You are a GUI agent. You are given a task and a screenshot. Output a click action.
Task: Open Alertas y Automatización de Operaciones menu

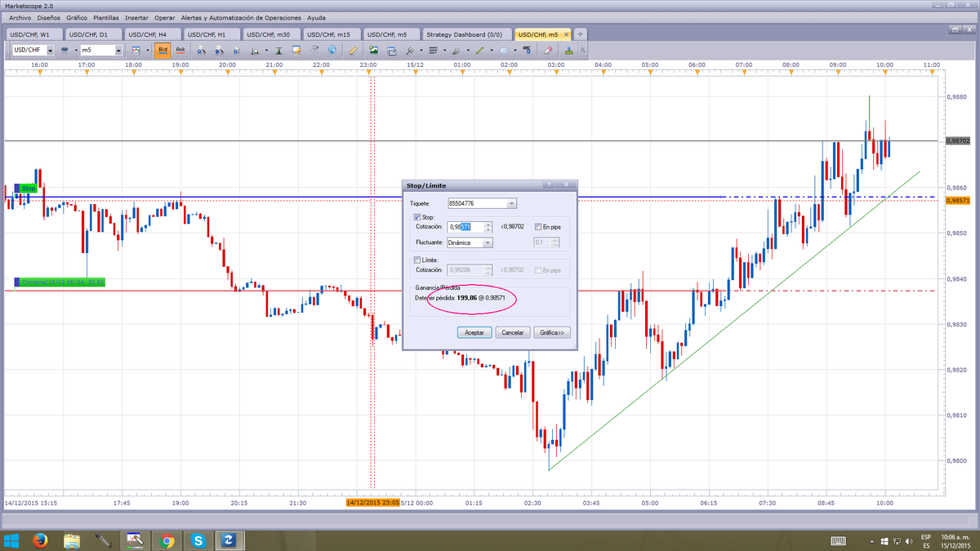tap(241, 17)
